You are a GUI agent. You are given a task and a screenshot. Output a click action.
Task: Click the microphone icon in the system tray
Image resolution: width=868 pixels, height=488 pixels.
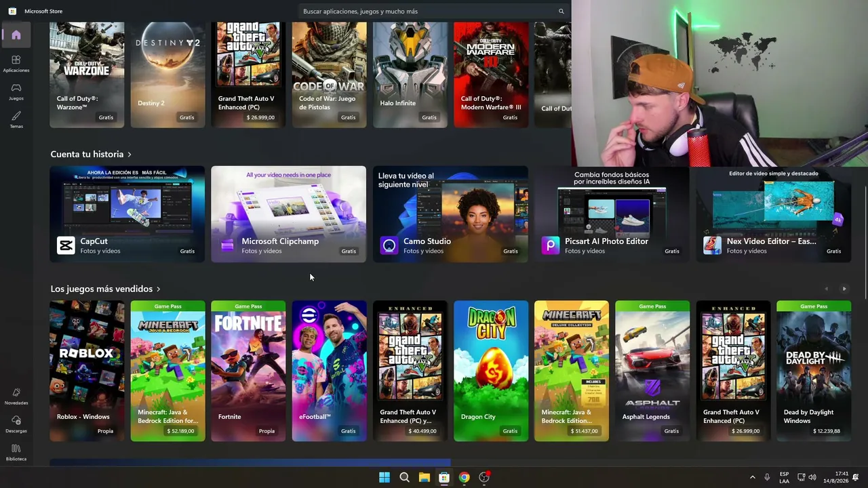pyautogui.click(x=767, y=477)
